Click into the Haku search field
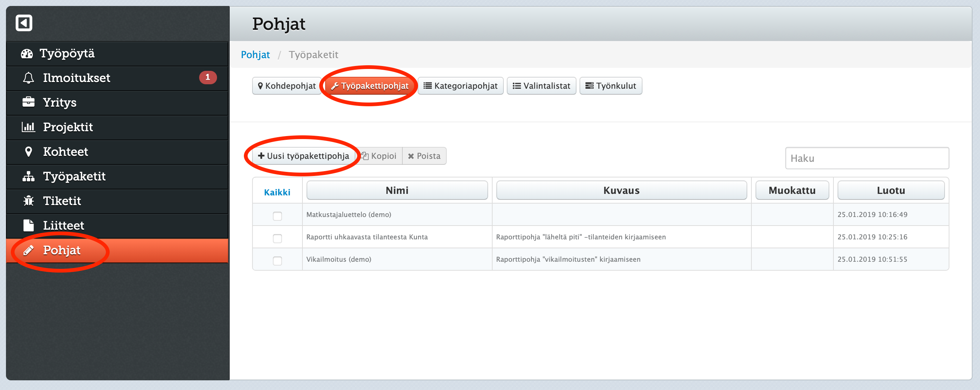Viewport: 980px width, 390px height. click(867, 158)
